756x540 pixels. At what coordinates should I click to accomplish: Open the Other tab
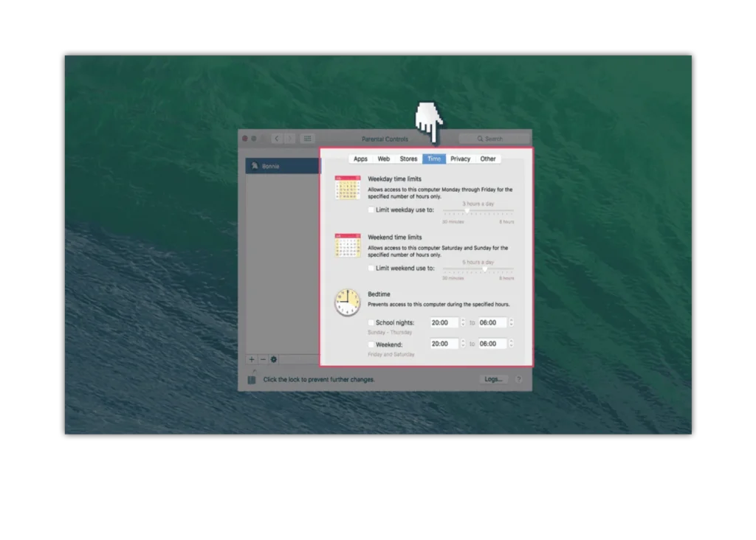(488, 159)
